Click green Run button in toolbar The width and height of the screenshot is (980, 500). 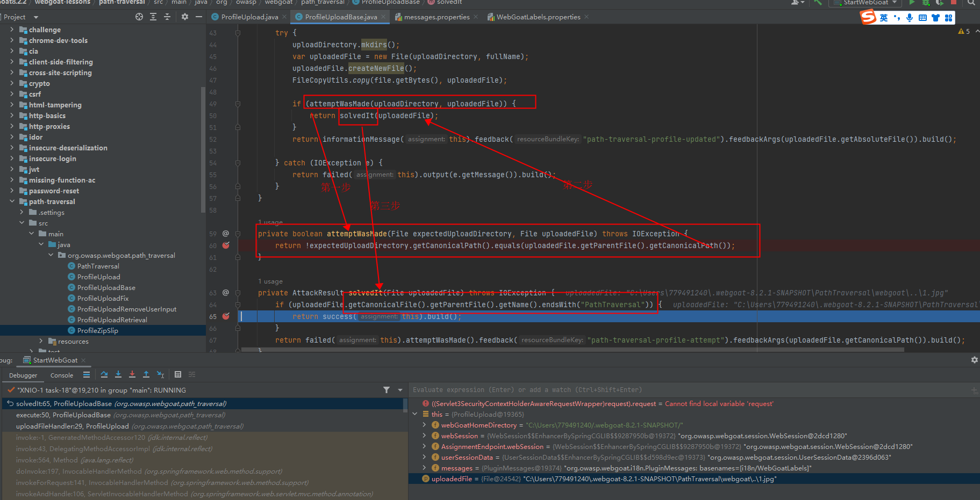pyautogui.click(x=912, y=3)
